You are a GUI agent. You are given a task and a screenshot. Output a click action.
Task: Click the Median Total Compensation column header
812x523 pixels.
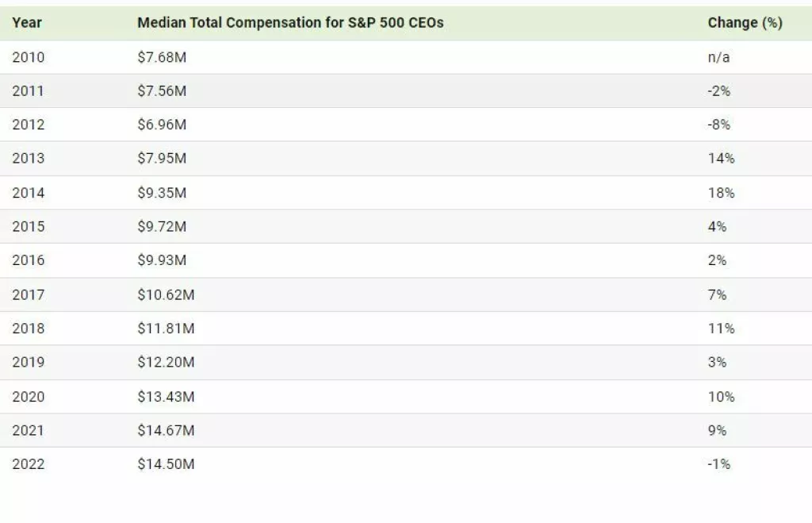(290, 23)
